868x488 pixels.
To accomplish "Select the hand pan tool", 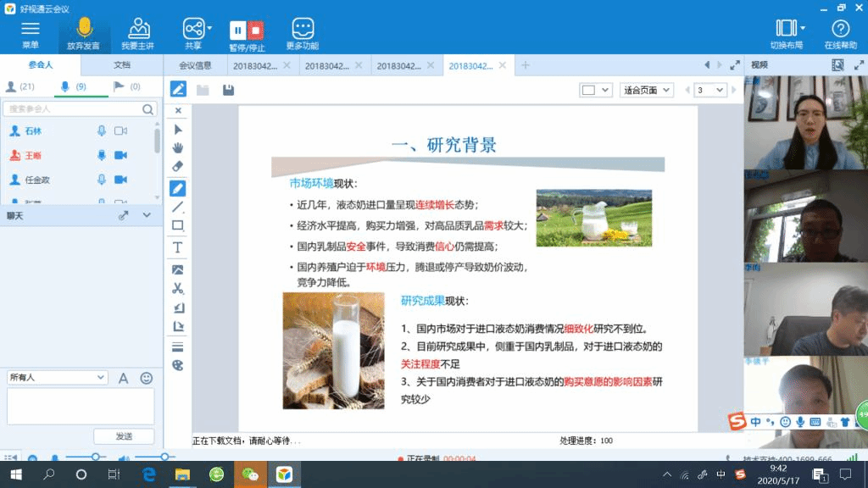I will click(178, 147).
